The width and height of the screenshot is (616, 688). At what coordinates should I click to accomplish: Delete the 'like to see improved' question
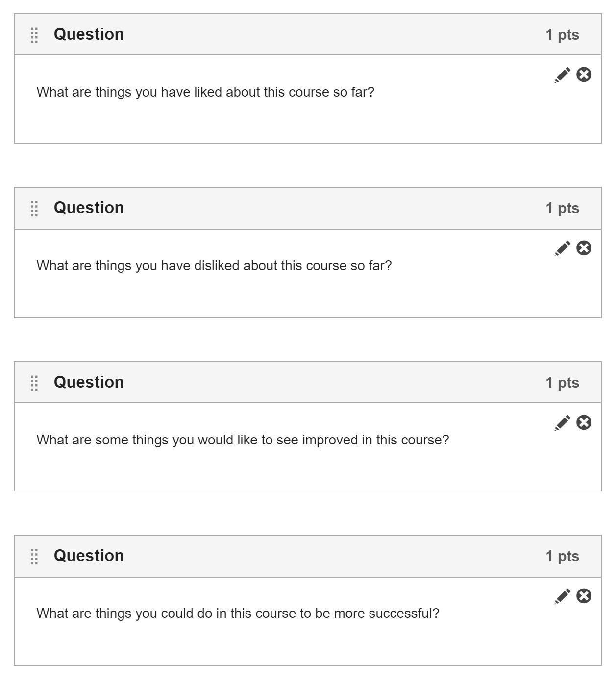point(584,422)
